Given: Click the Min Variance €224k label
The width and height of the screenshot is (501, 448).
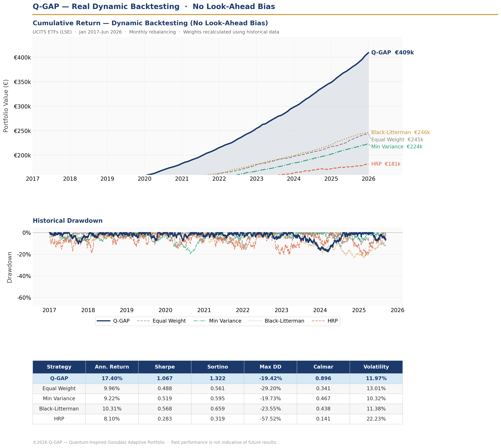Looking at the screenshot, I should [397, 147].
